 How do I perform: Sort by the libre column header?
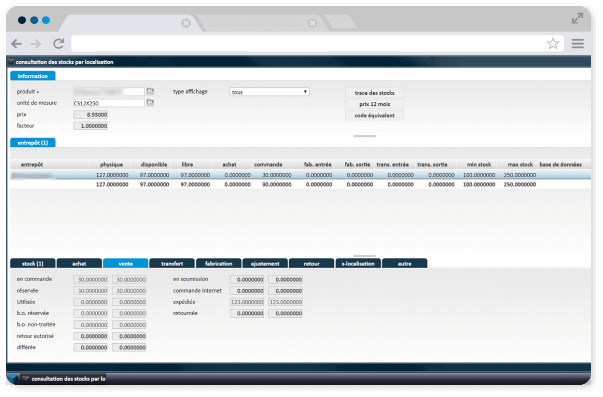click(x=187, y=164)
